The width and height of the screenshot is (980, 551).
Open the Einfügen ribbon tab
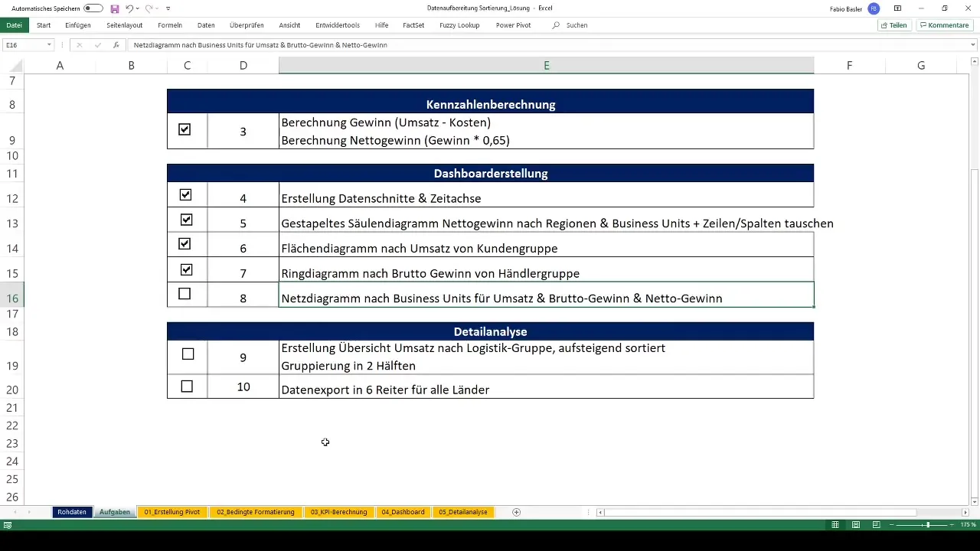click(78, 25)
